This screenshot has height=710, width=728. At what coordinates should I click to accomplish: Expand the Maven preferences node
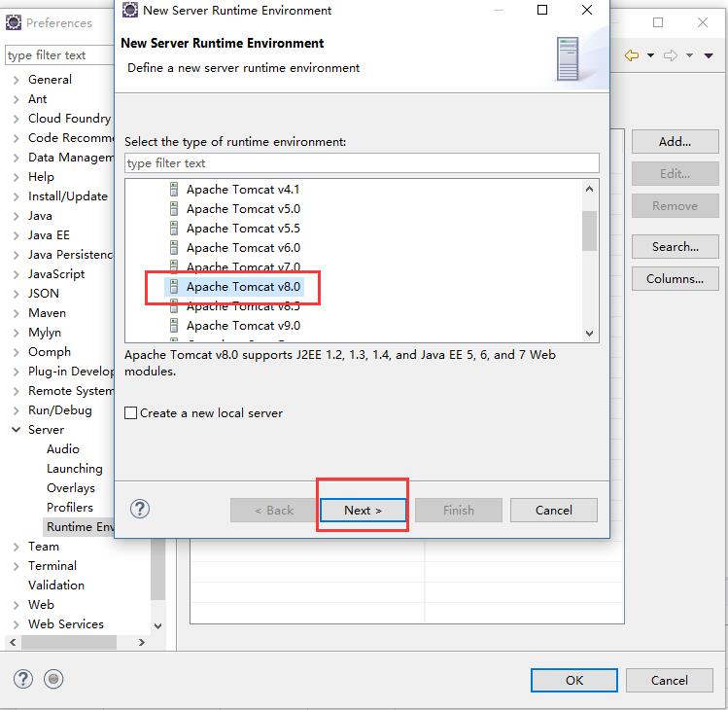pos(17,313)
